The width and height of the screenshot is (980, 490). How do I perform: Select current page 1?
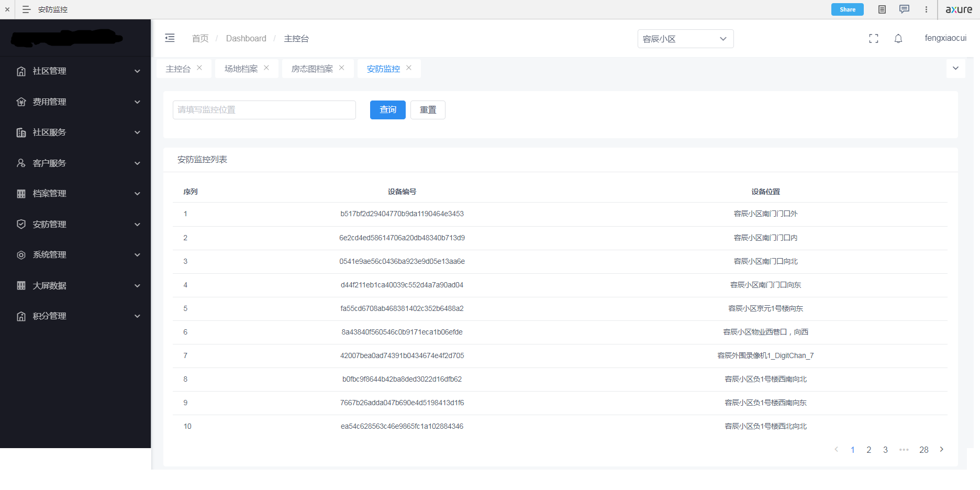click(853, 450)
